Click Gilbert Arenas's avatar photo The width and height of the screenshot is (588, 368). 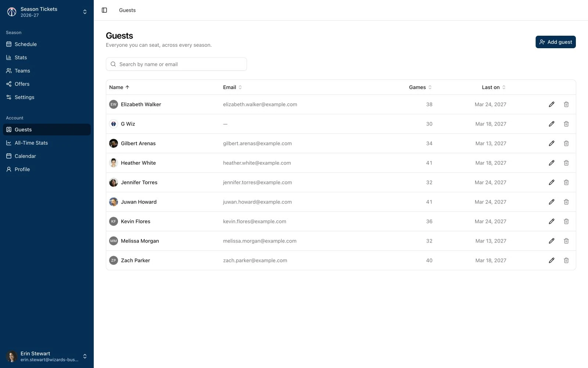(114, 144)
